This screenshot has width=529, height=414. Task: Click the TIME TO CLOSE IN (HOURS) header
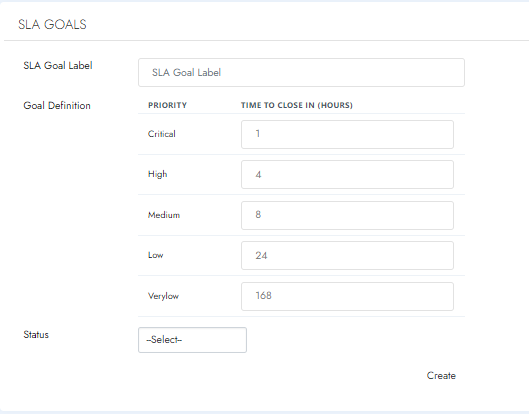click(x=297, y=105)
